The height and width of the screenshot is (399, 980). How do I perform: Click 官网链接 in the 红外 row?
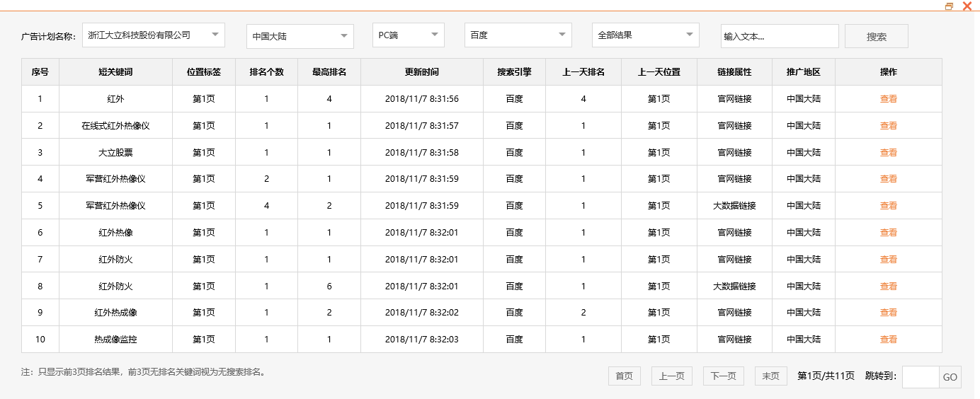pos(734,99)
